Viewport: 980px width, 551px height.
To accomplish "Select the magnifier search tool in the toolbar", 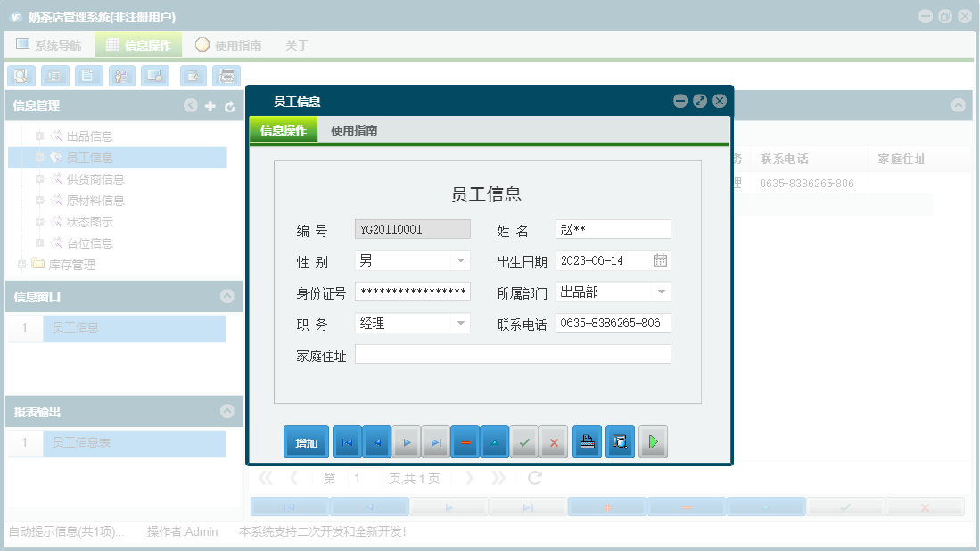I will [21, 76].
